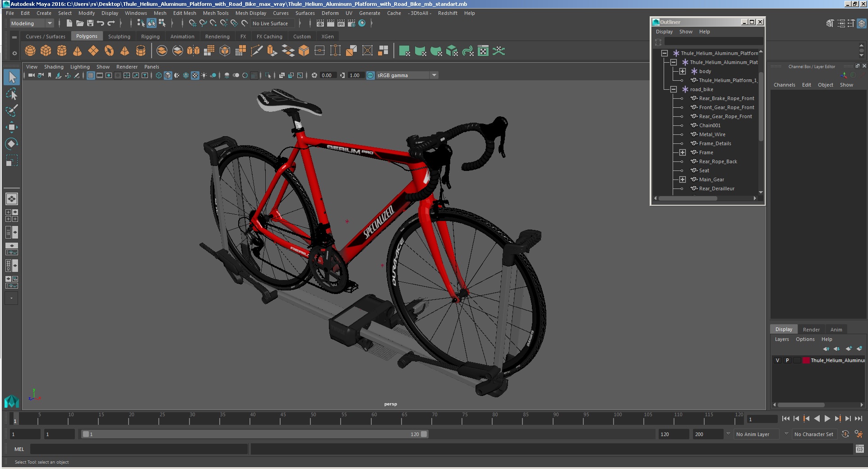Click the No Live Surface field
Viewport: 868px width, 469px height.
(x=273, y=23)
